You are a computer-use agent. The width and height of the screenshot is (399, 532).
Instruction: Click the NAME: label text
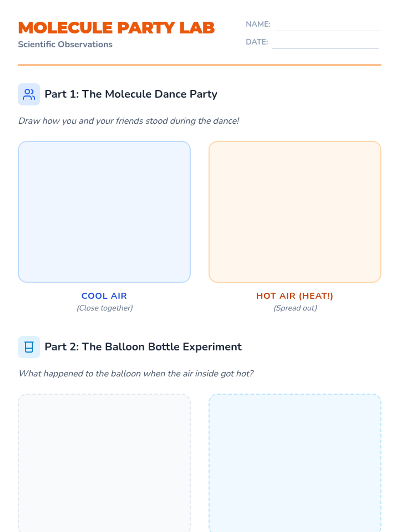258,24
